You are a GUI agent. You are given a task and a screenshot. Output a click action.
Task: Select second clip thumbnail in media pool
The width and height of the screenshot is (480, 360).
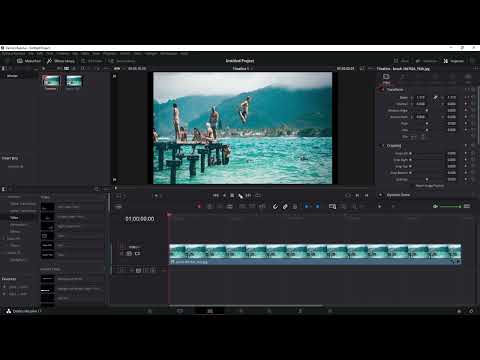(x=74, y=82)
